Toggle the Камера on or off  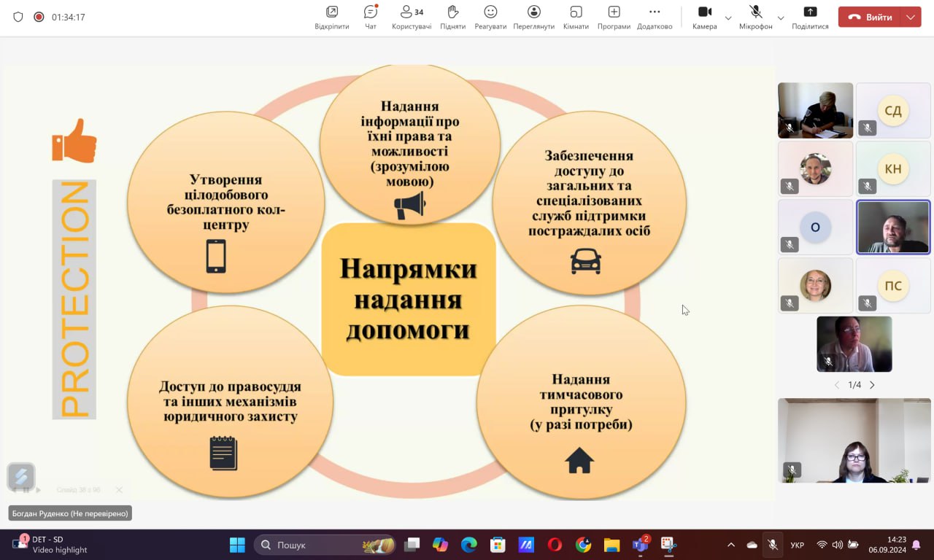tap(704, 17)
